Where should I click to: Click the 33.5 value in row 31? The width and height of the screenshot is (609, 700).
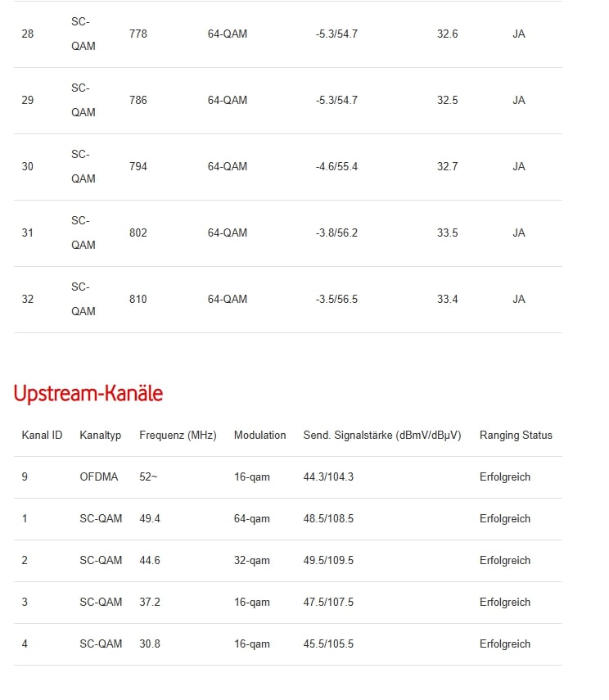(448, 233)
